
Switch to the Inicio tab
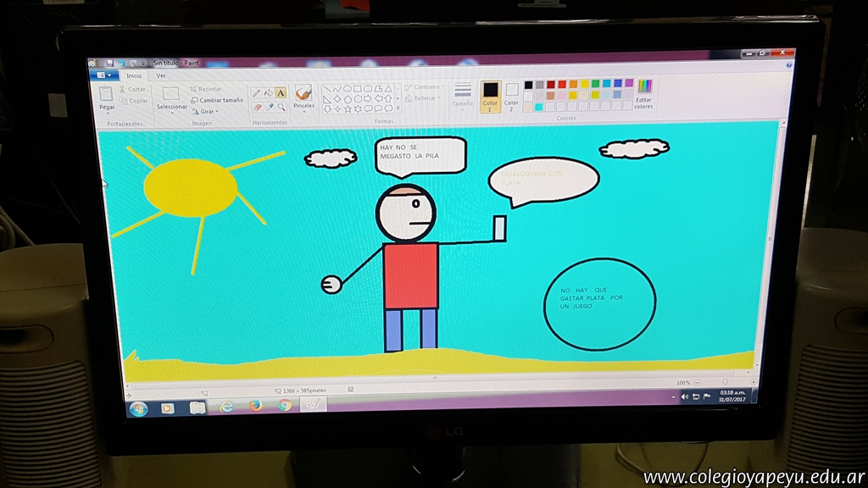(134, 75)
